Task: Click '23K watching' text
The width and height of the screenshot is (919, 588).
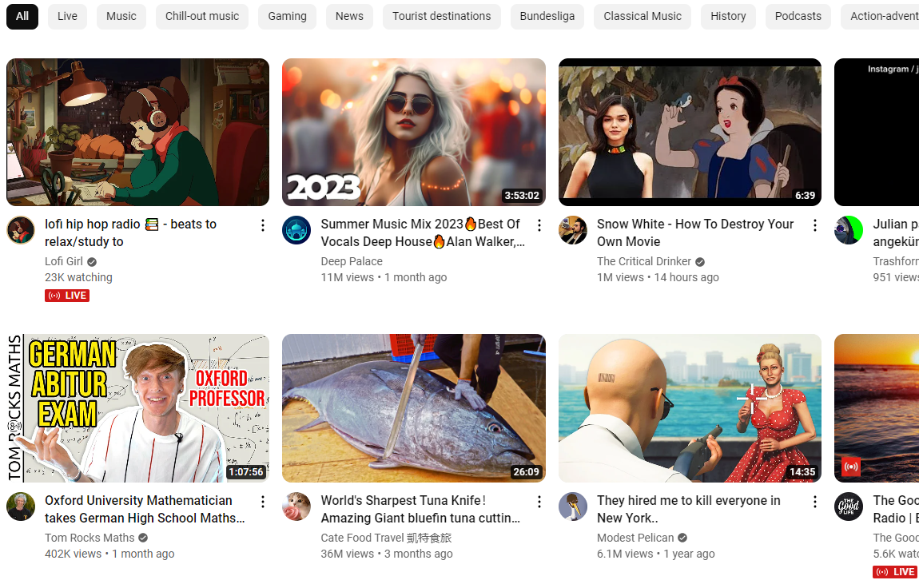Action: pyautogui.click(x=78, y=277)
